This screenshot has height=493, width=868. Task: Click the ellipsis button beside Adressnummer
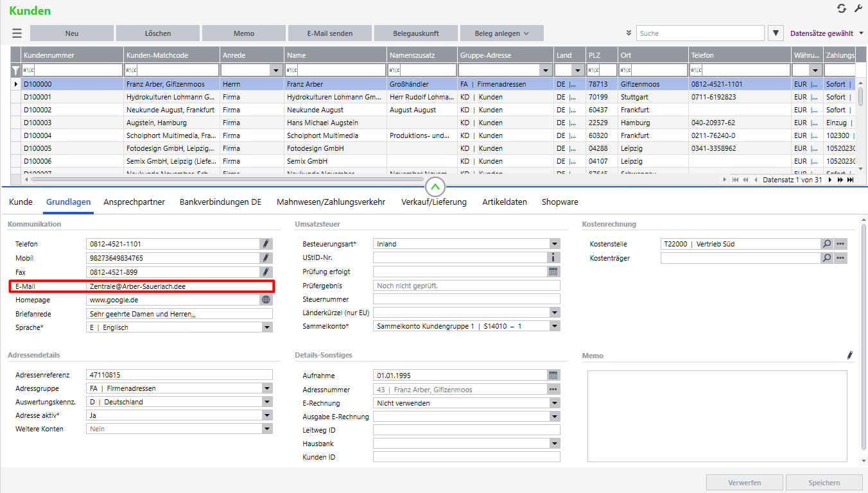pyautogui.click(x=554, y=390)
